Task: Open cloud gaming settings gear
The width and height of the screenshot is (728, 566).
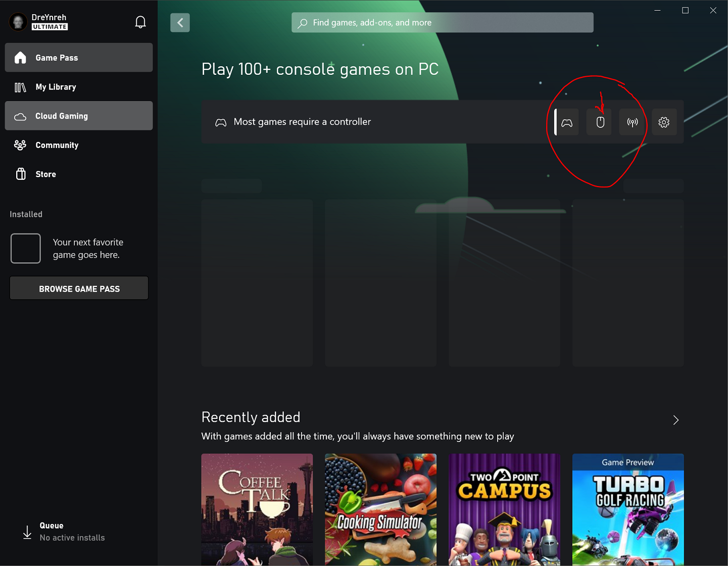Action: (x=664, y=122)
